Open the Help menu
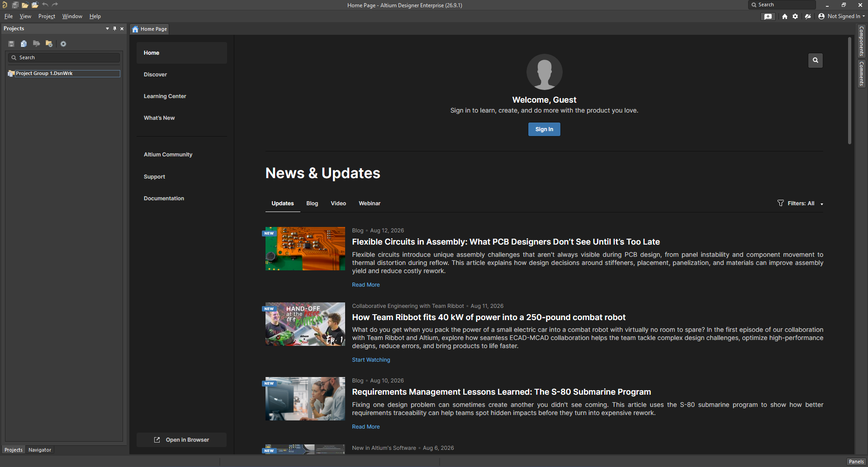868x467 pixels. [x=95, y=16]
